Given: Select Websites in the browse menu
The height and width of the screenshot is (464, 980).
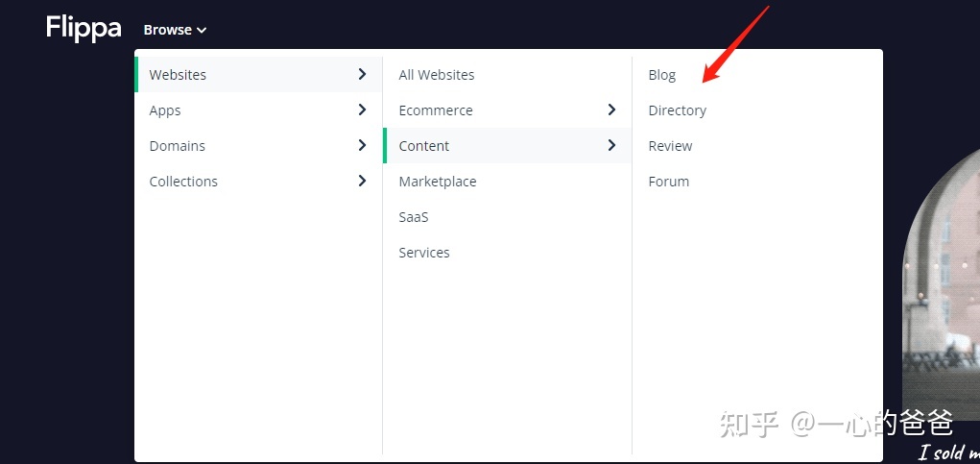Looking at the screenshot, I should coord(259,74).
